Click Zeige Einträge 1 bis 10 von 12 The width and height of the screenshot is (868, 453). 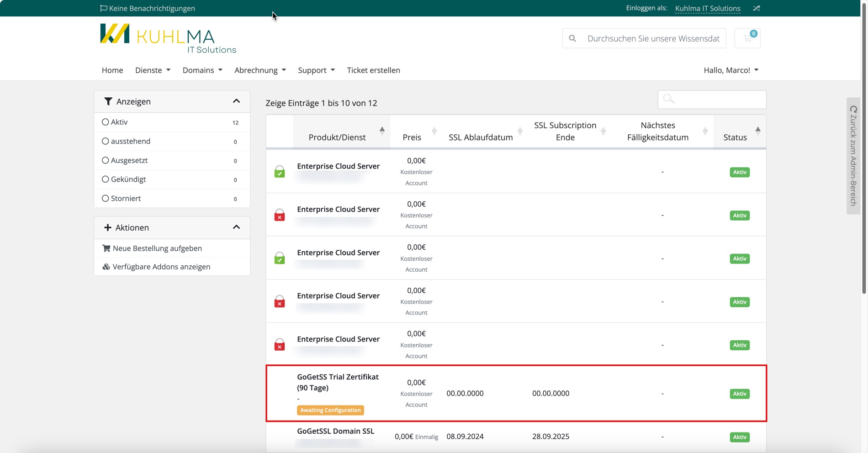coord(321,103)
